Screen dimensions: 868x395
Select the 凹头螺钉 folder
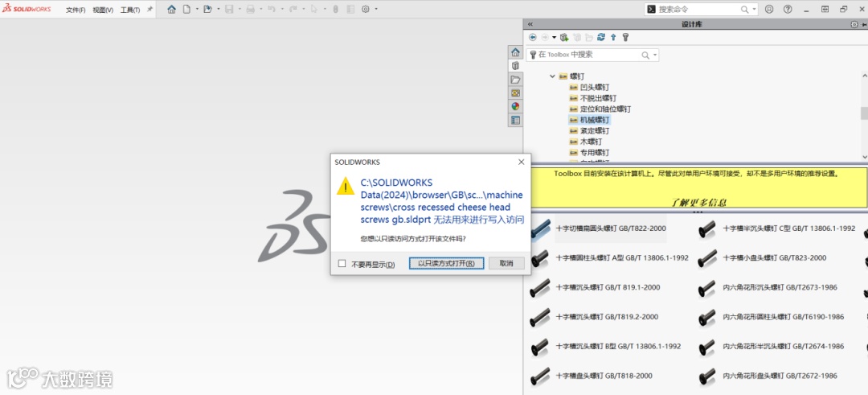[x=590, y=88]
